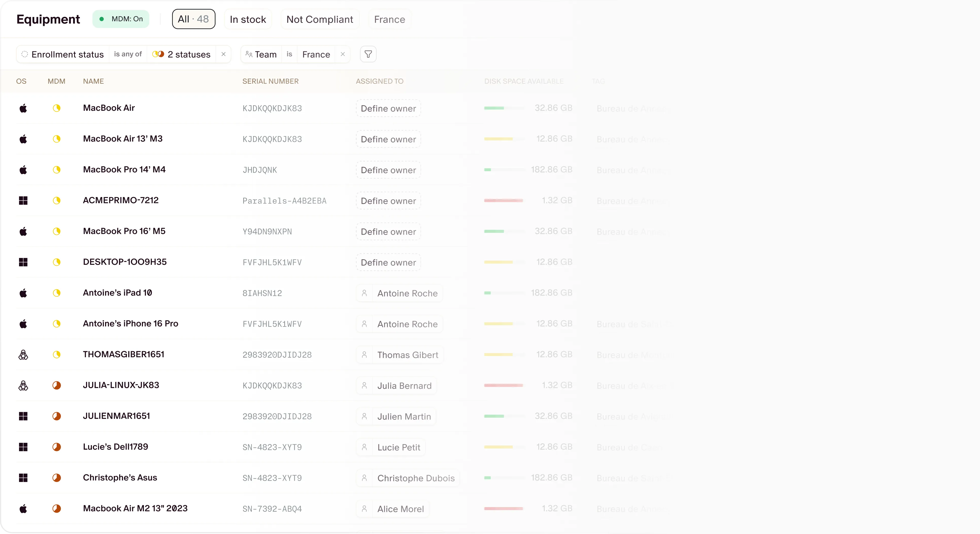
Task: Click Define owner for ACMEPRIMO-7212
Action: click(x=388, y=201)
